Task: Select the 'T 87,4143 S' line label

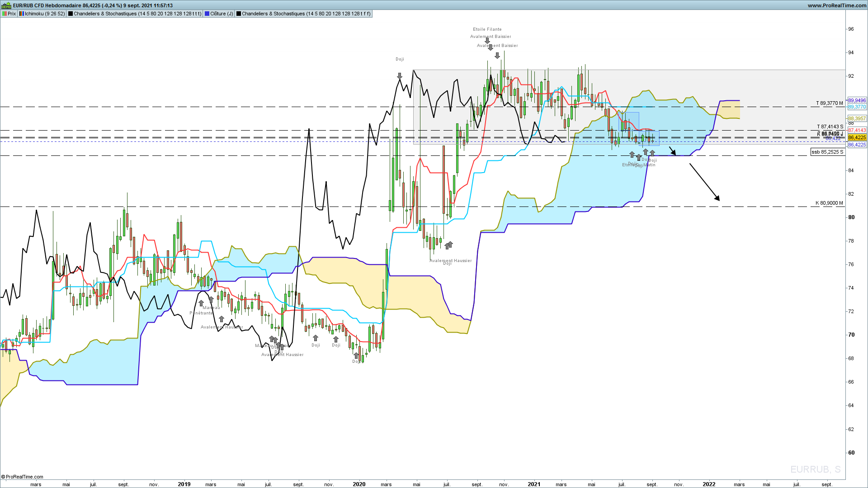Action: click(830, 127)
